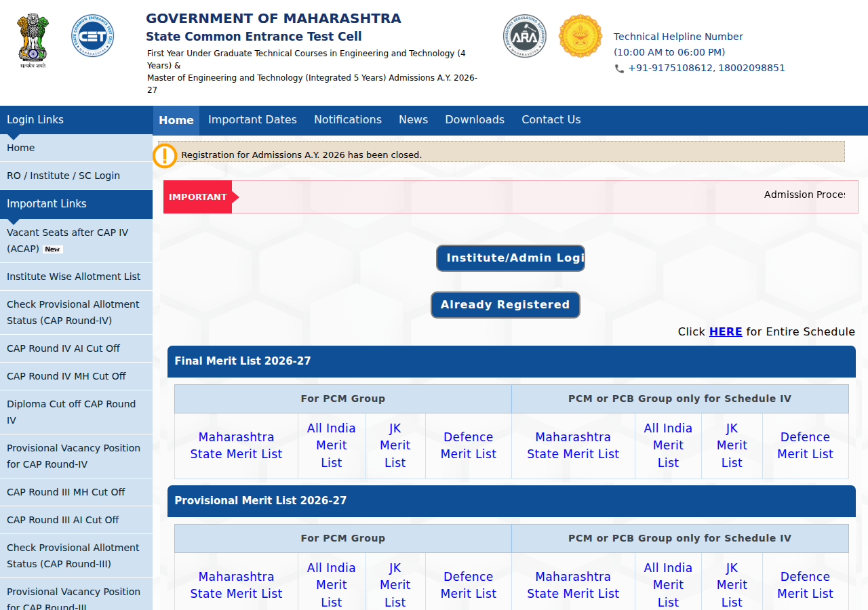Image resolution: width=868 pixels, height=610 pixels.
Task: Click the State Common Entrance Test Cell heading
Action: click(x=254, y=37)
